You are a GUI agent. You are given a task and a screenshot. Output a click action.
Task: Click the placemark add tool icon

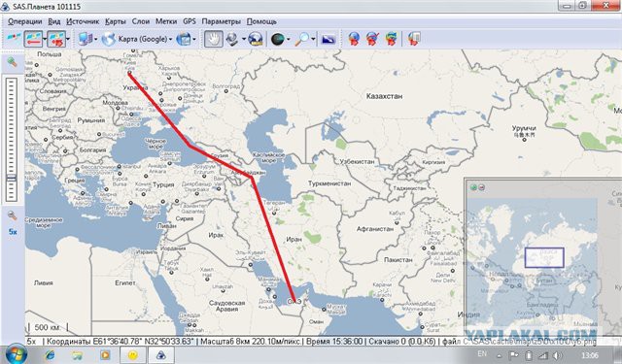click(x=232, y=39)
